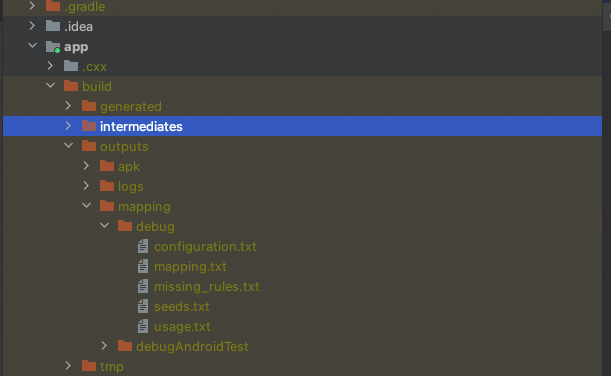Collapse the mapping folder chevron
611x376 pixels.
(87, 206)
